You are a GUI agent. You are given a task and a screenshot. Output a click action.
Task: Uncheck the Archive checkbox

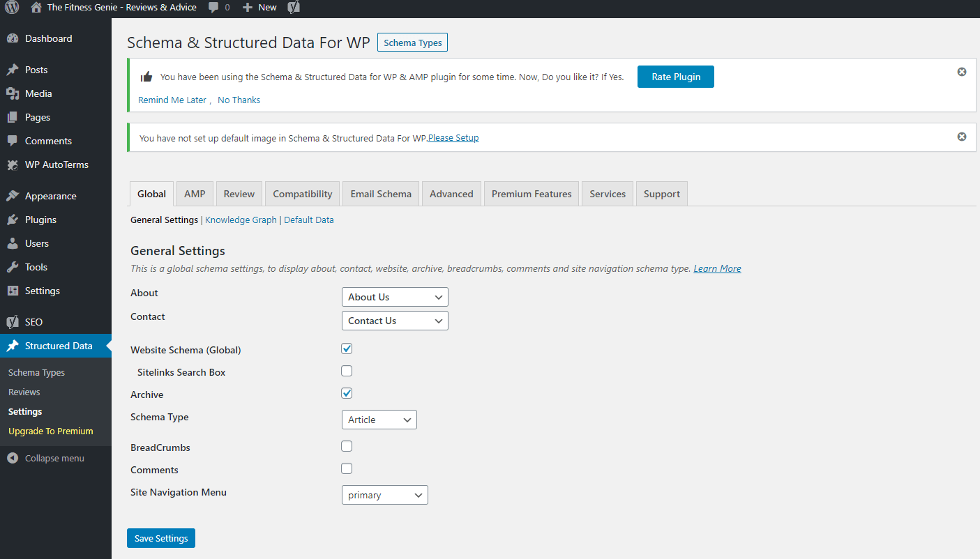click(347, 393)
